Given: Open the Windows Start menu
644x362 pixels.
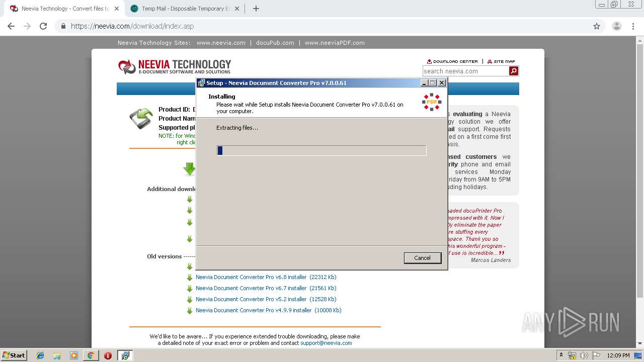Looking at the screenshot, I should (x=14, y=355).
